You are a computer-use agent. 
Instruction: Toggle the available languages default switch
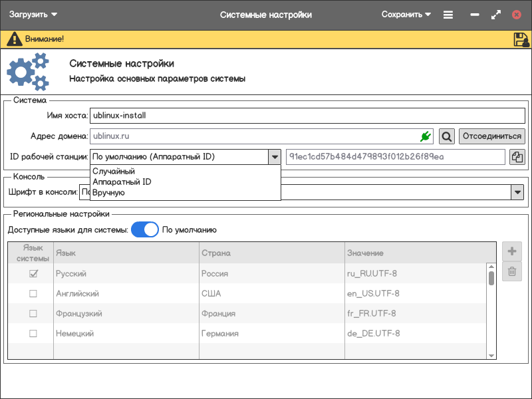click(x=145, y=229)
